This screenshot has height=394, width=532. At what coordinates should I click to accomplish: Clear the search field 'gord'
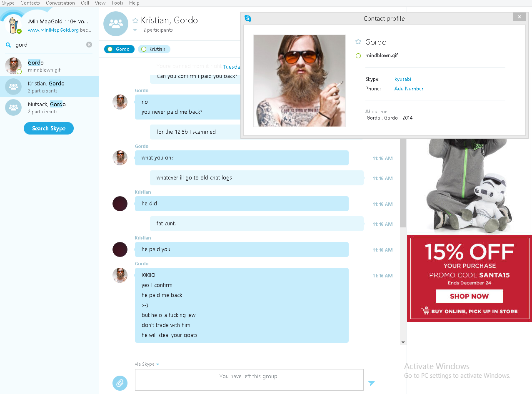click(89, 45)
